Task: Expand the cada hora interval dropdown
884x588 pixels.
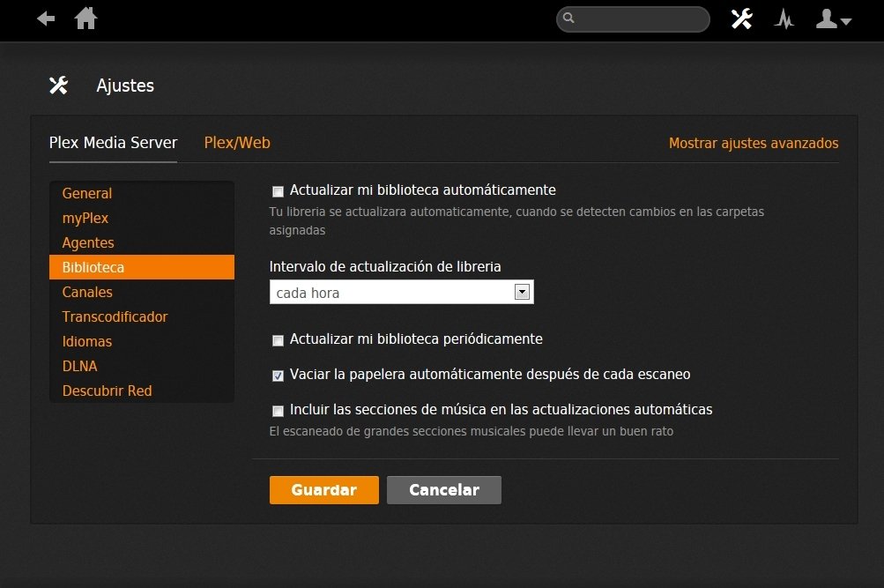Action: [401, 292]
